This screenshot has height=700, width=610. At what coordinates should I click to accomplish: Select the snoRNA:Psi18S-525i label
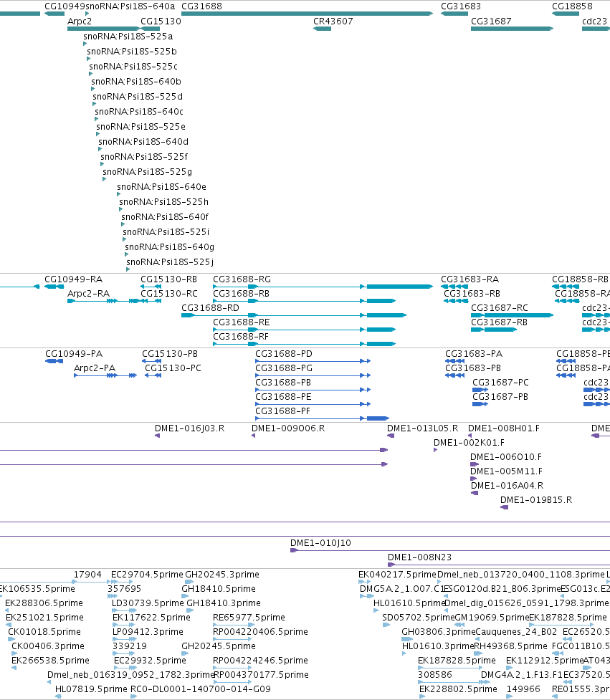point(166,232)
